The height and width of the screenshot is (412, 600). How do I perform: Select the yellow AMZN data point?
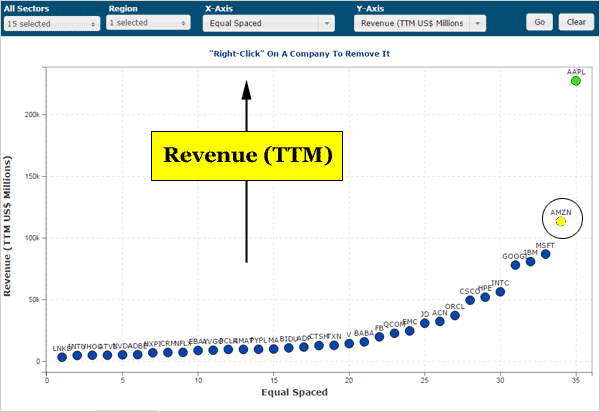[x=561, y=221]
